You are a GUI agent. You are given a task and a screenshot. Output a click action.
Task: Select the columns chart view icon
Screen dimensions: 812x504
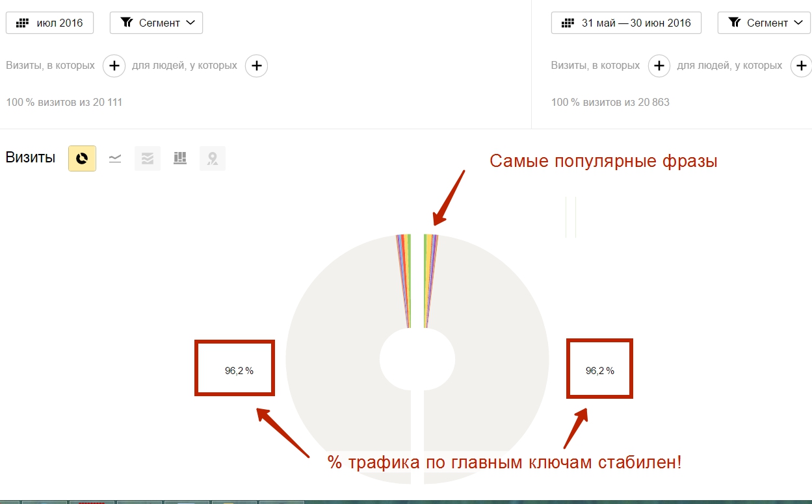[179, 157]
